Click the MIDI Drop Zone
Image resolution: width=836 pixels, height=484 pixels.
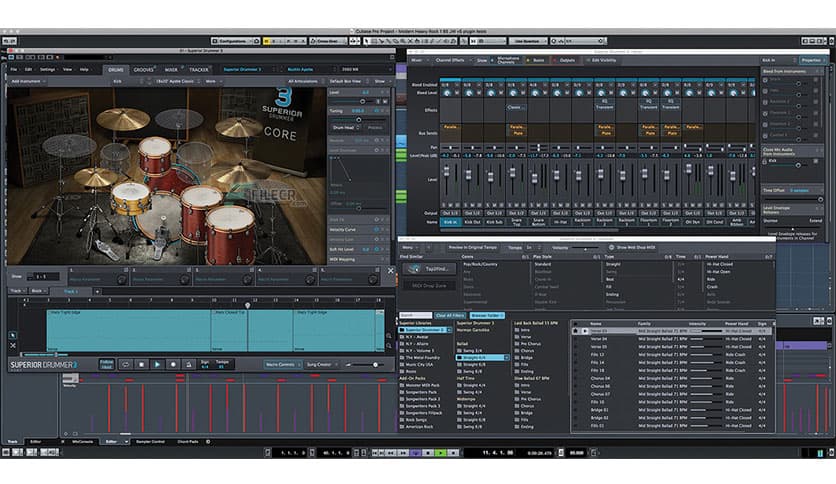[x=429, y=286]
